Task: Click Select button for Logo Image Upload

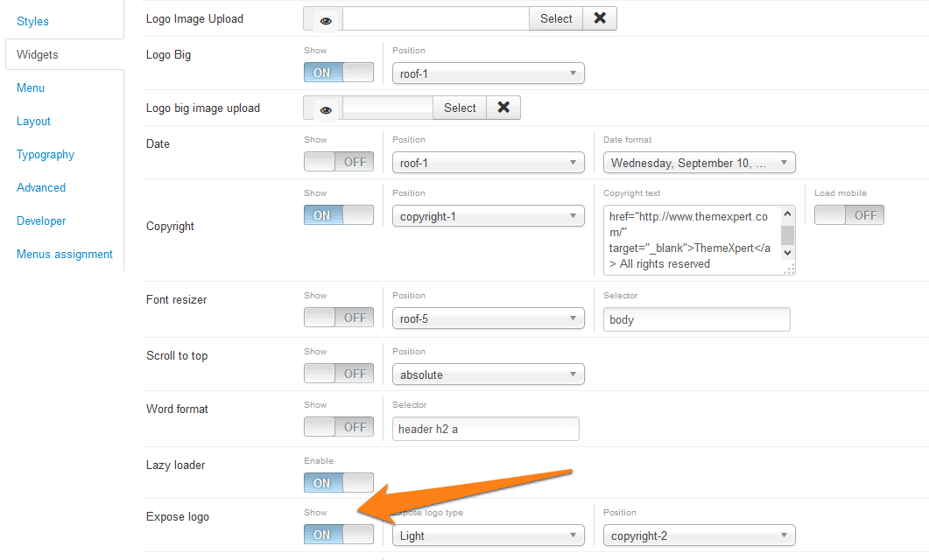Action: (x=556, y=18)
